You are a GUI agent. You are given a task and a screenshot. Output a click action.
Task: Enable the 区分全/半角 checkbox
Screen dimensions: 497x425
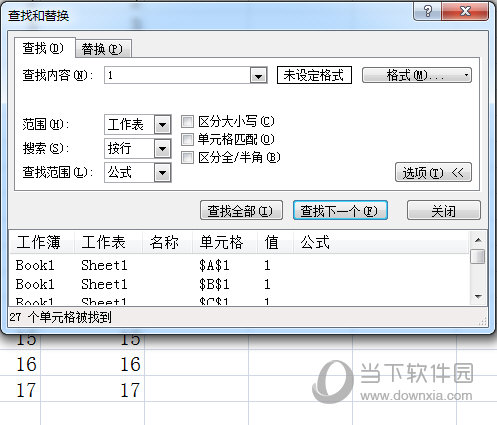click(187, 157)
